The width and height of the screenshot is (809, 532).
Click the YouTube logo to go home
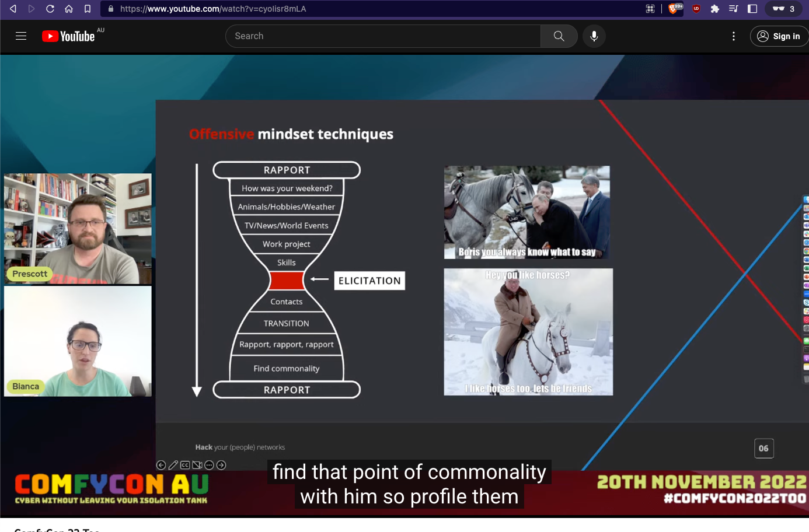68,36
